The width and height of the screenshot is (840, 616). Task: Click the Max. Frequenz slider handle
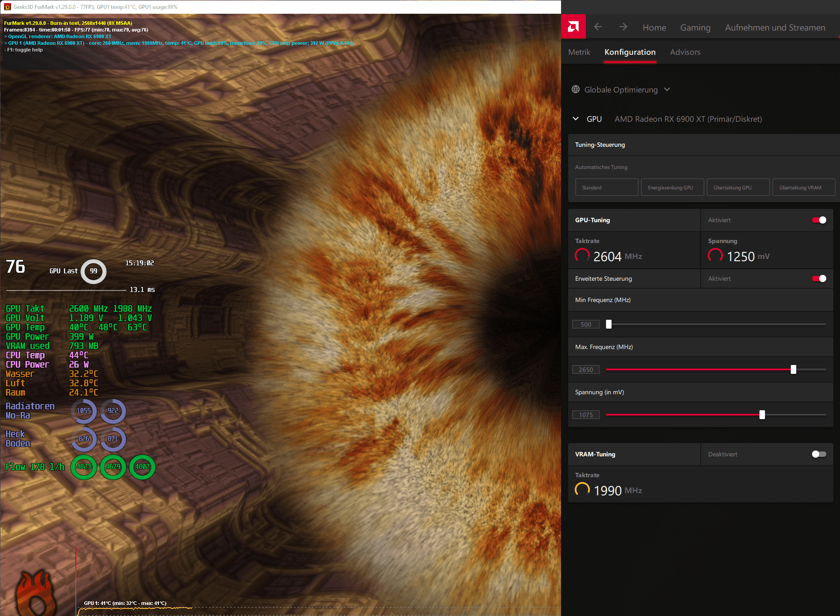tap(793, 369)
